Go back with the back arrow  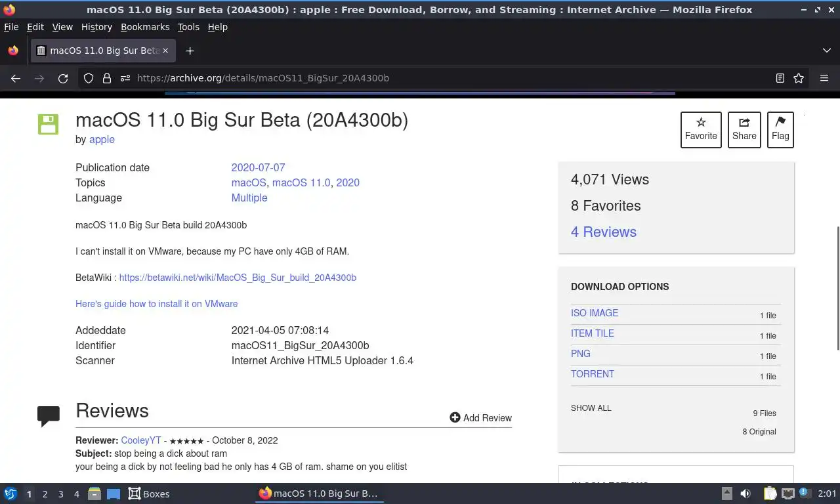[x=16, y=78]
